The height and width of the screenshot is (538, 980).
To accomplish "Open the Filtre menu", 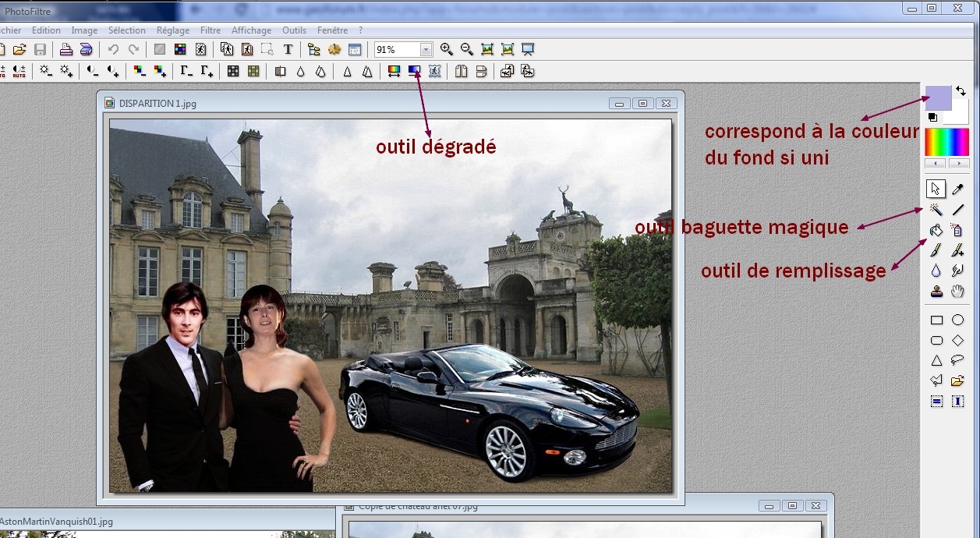I will 211,30.
